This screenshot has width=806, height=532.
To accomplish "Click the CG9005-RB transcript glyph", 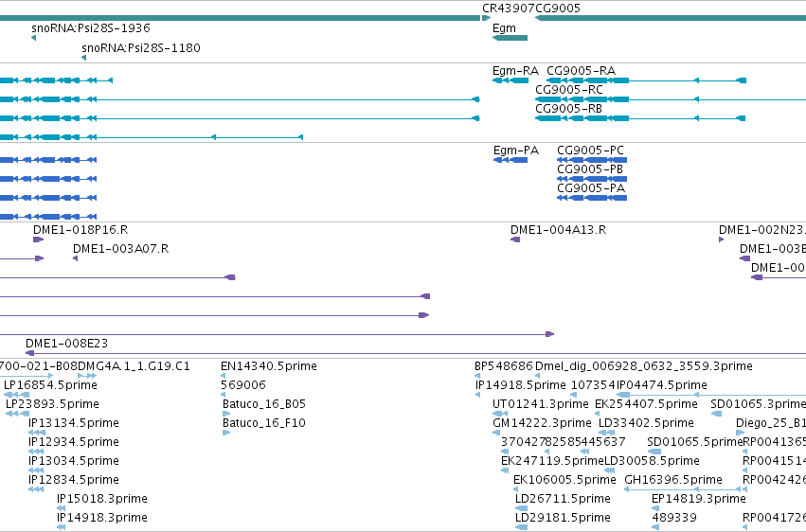I will (x=640, y=118).
